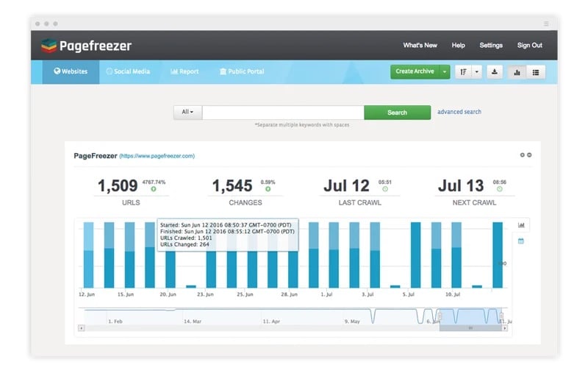Click the Pagefreezer logo
Image resolution: width=588 pixels, height=373 pixels.
(86, 46)
